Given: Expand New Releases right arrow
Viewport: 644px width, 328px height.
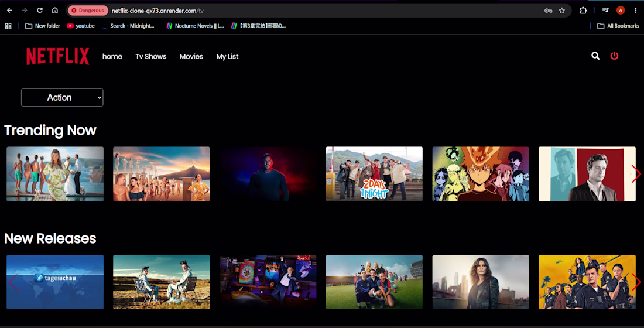Looking at the screenshot, I should coord(636,282).
